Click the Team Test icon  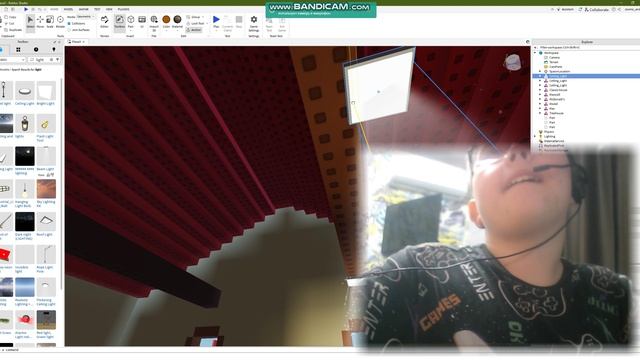click(269, 23)
